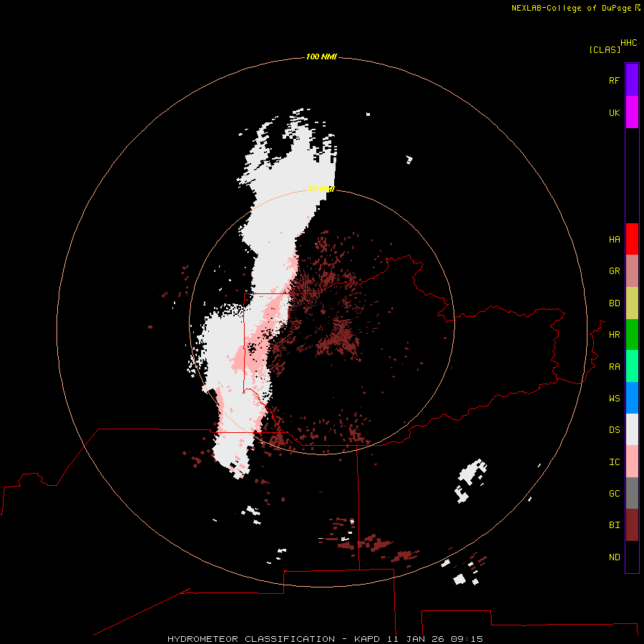The image size is (644, 644).
Task: Click the ND legend label
Action: pyautogui.click(x=614, y=557)
